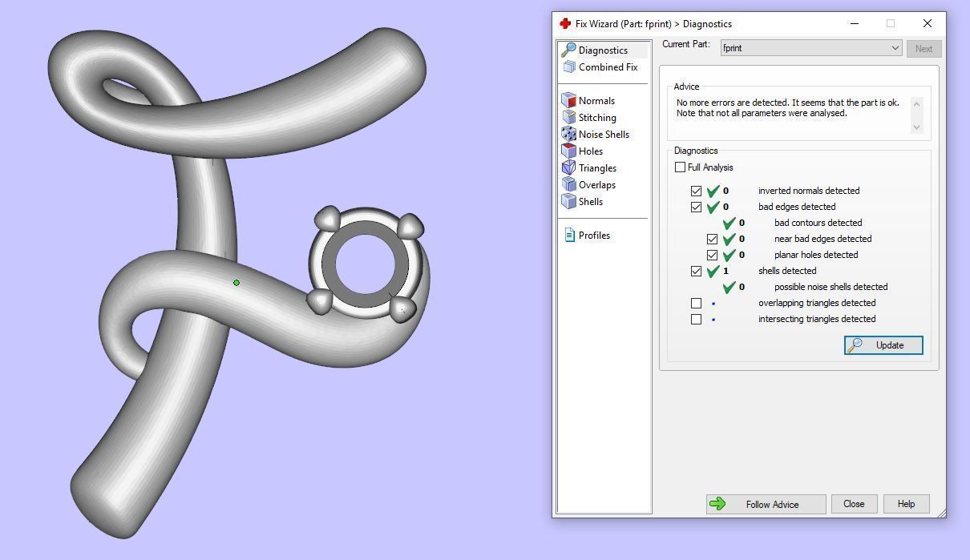Open the Diagnostics page in sidebar
The height and width of the screenshot is (560, 970).
(x=603, y=50)
